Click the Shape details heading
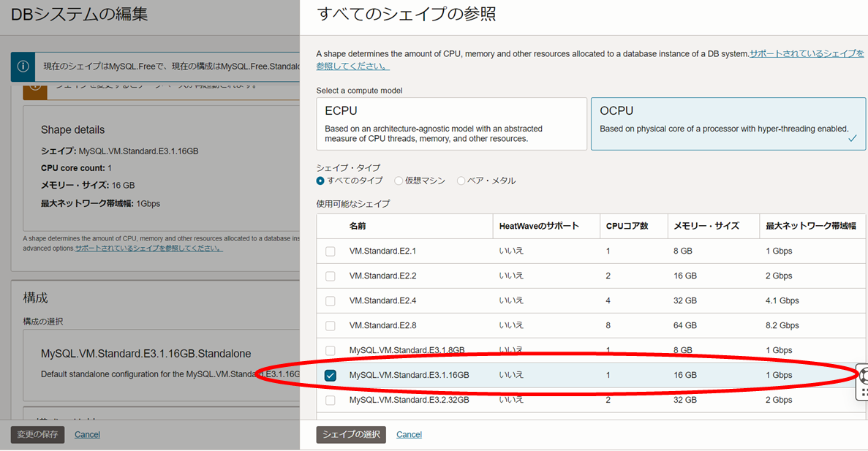Screen dimensions: 868x451 [x=72, y=130]
